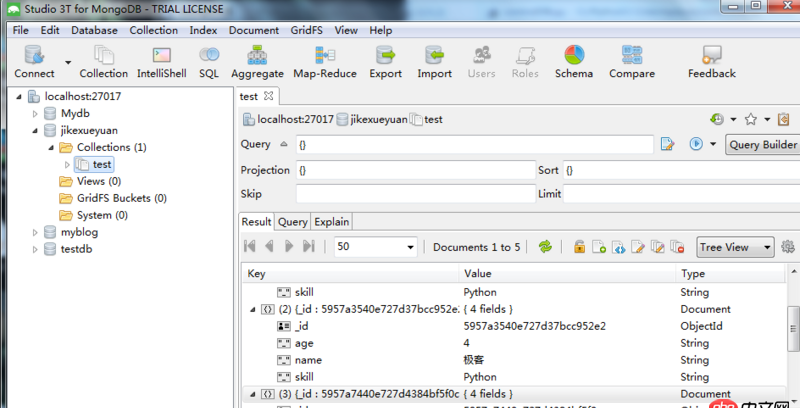Go to next page of results
This screenshot has height=408, width=800.
tap(289, 246)
